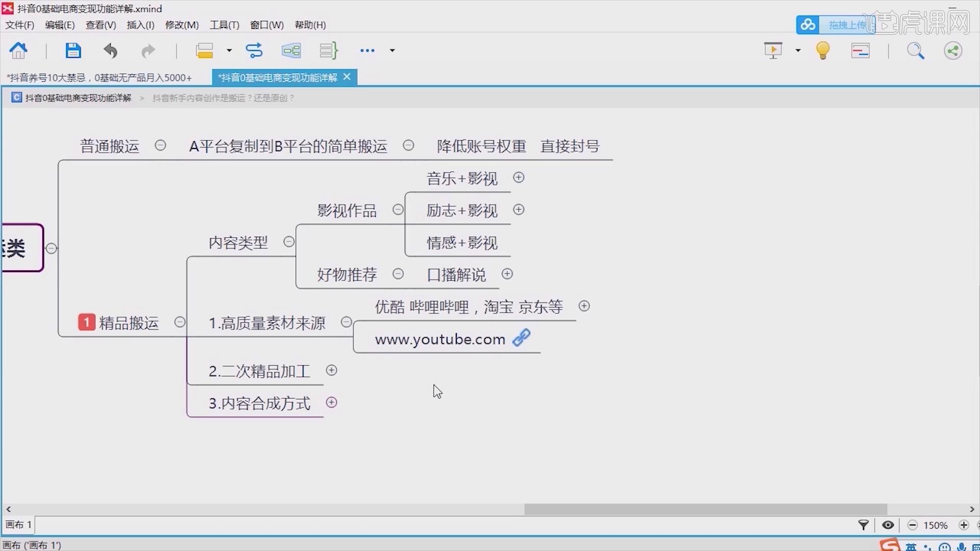Expand the 励志+影视 node

(519, 210)
